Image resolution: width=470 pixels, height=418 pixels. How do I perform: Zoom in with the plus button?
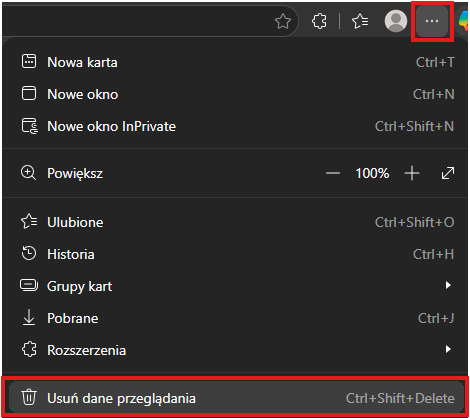412,173
